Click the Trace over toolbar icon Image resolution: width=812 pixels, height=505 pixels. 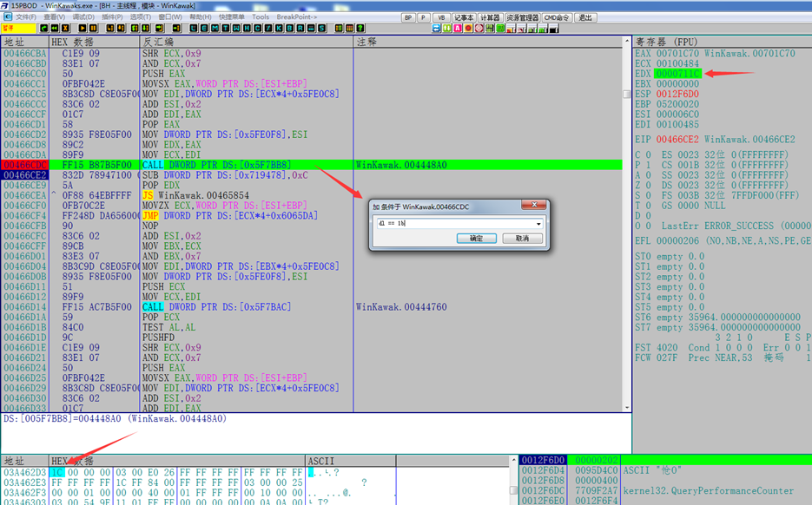coord(146,28)
